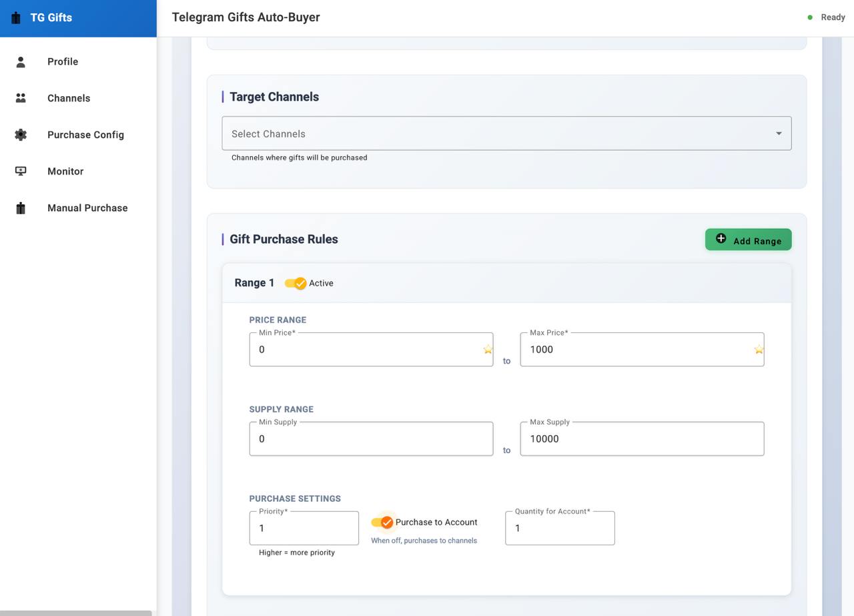The image size is (854, 616).
Task: Click the Monitor screen icon
Action: (21, 172)
